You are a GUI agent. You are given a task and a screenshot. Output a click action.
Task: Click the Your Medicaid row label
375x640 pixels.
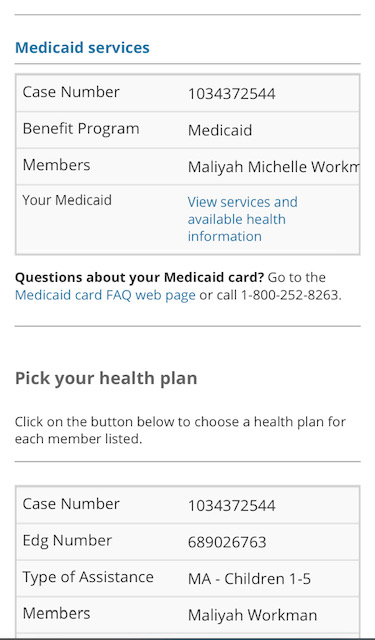click(x=67, y=200)
